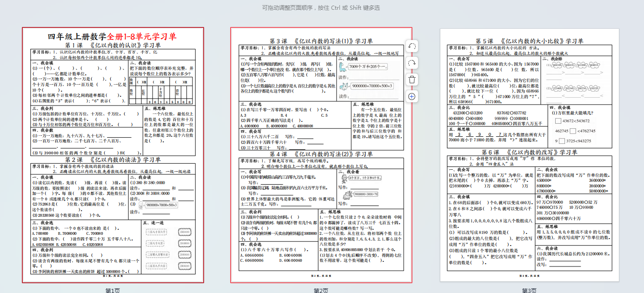Screen dimensions: 644x293
Task: Click the 第1页 page label
Action: coord(113,290)
